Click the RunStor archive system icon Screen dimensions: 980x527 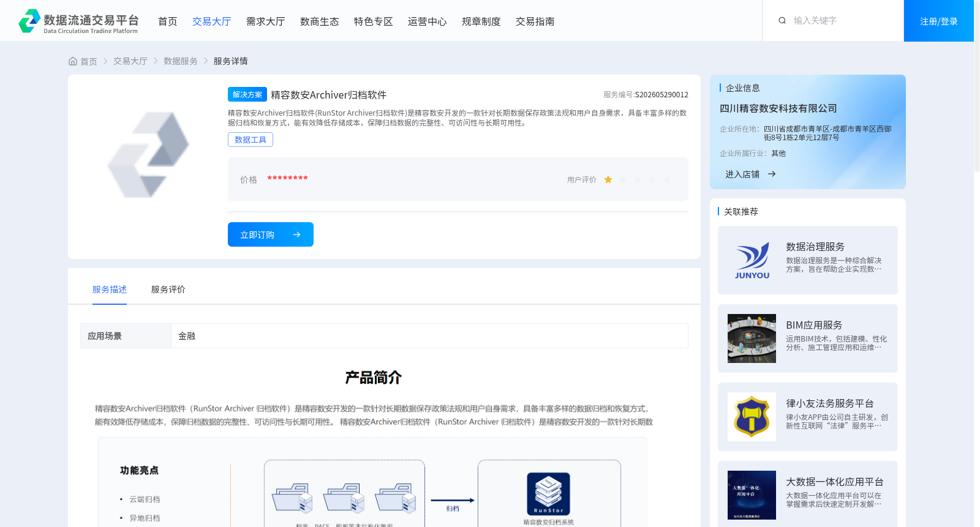pos(549,493)
